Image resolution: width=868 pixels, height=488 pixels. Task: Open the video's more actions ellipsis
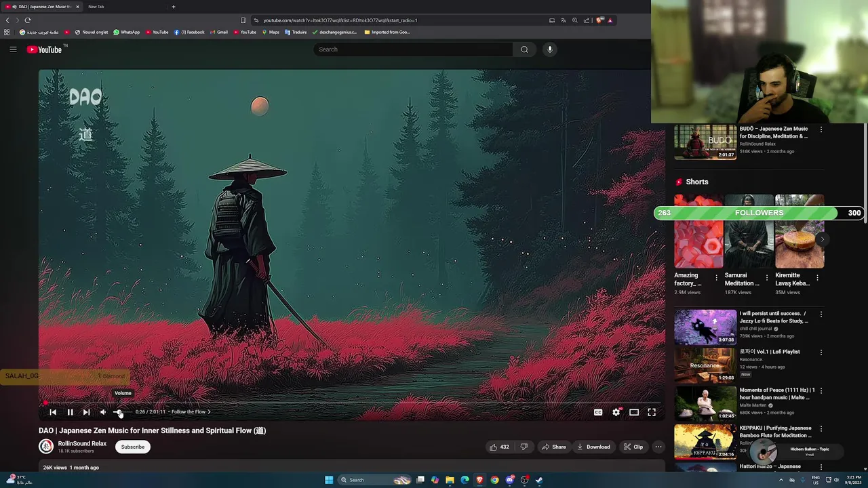658,447
